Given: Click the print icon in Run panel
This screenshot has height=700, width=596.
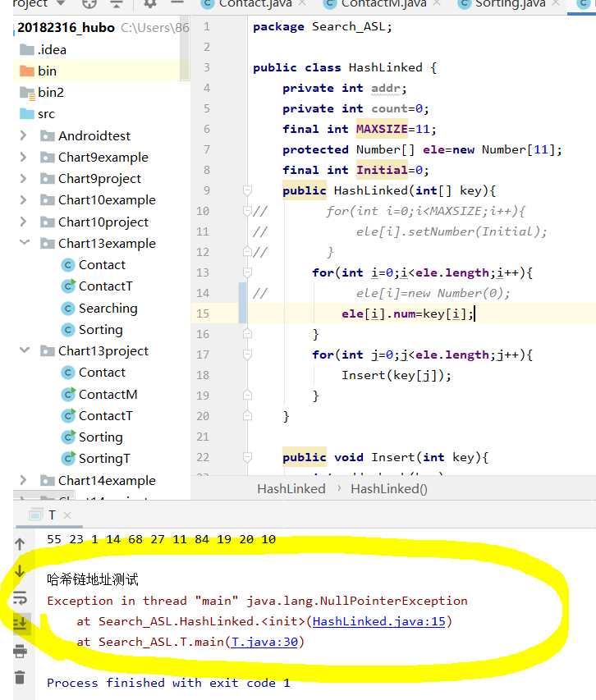Looking at the screenshot, I should pos(20,651).
